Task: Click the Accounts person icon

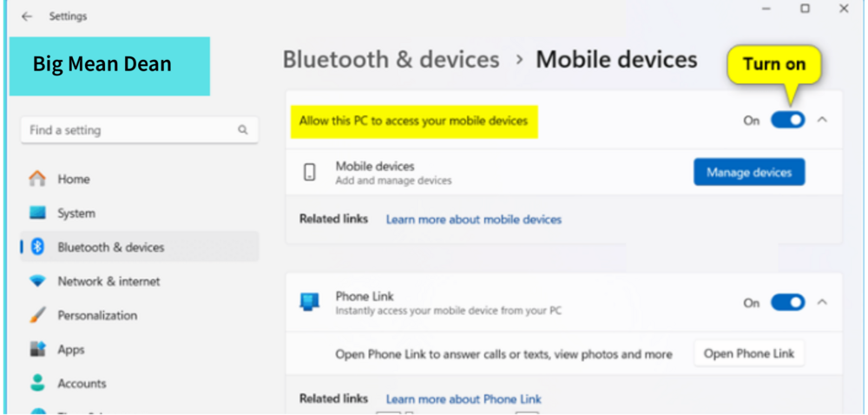Action: (37, 383)
